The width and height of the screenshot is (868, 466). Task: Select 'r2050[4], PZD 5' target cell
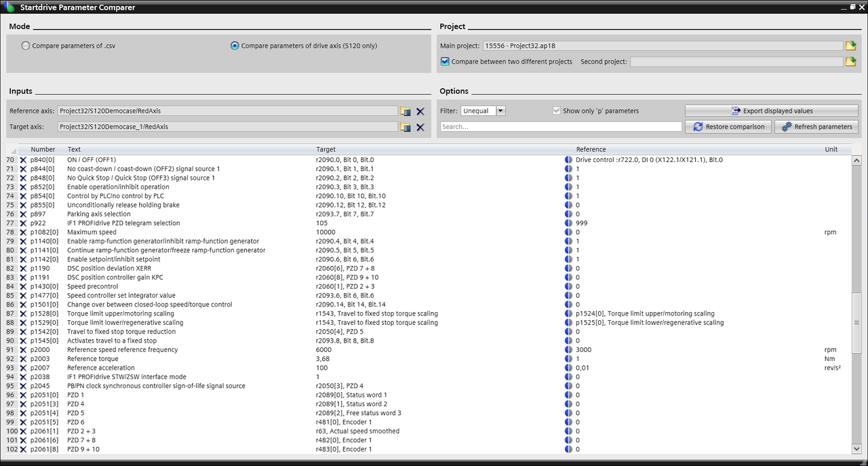tap(339, 332)
